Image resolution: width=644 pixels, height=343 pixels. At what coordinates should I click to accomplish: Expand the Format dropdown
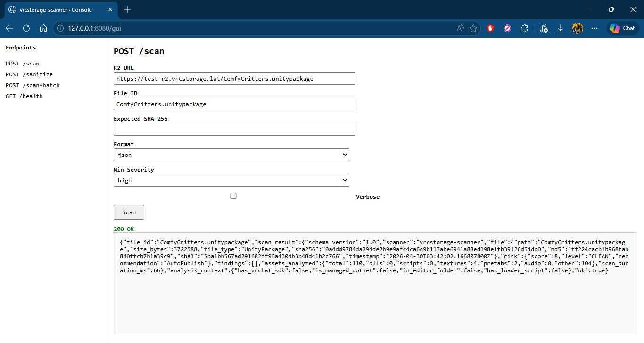[x=231, y=155]
